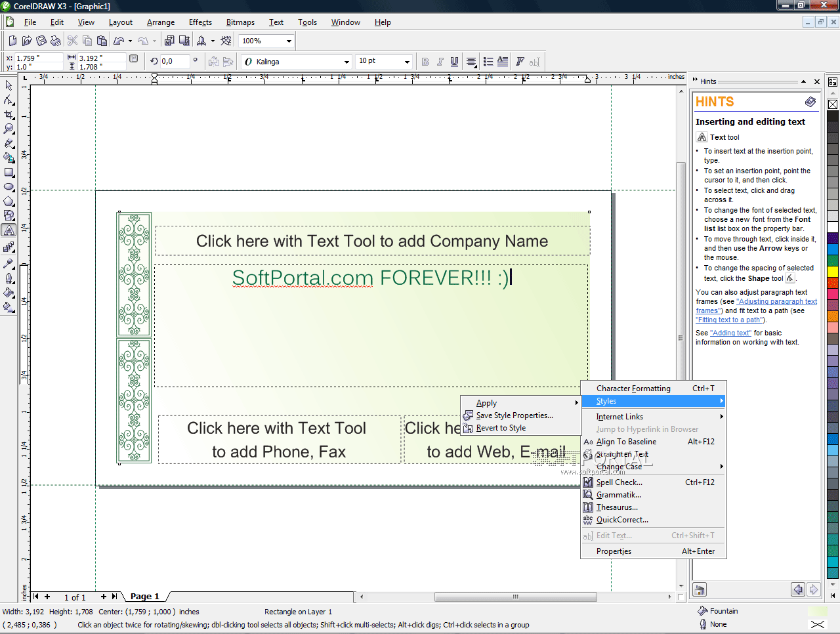Click the Hints back arrow button
The image size is (840, 634).
(798, 589)
